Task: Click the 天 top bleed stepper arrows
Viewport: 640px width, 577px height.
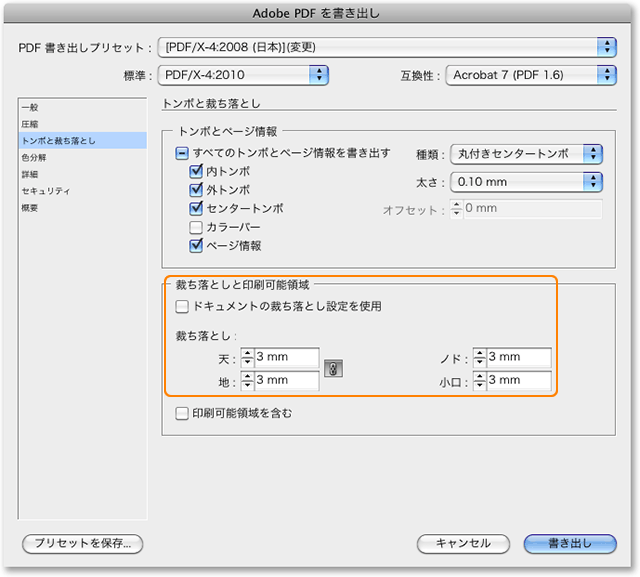Action: click(x=246, y=358)
